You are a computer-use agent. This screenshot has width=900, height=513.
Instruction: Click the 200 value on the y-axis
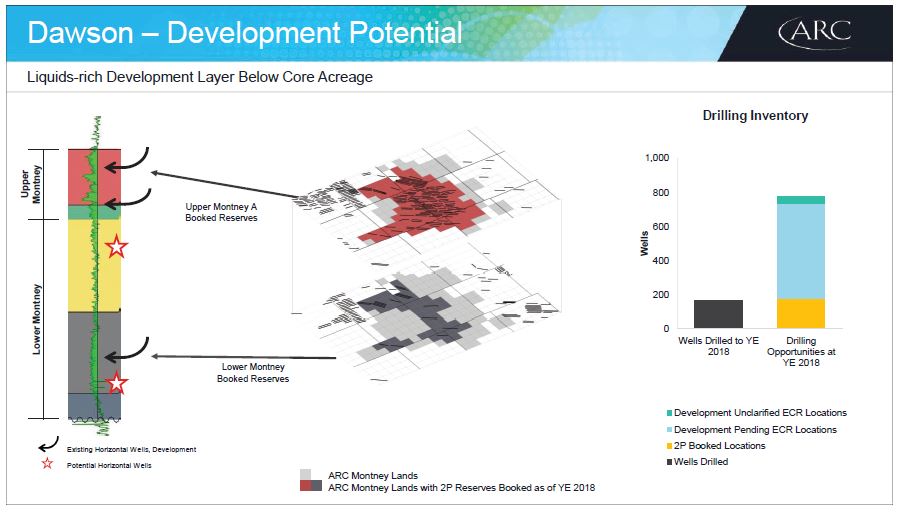pyautogui.click(x=661, y=295)
